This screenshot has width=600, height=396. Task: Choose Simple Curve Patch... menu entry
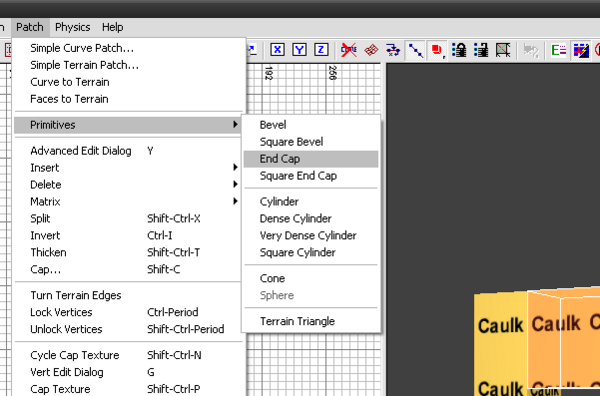(x=129, y=48)
